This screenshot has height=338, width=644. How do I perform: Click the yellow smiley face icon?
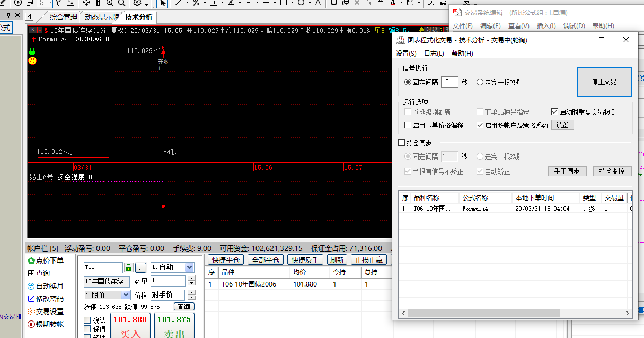32,61
